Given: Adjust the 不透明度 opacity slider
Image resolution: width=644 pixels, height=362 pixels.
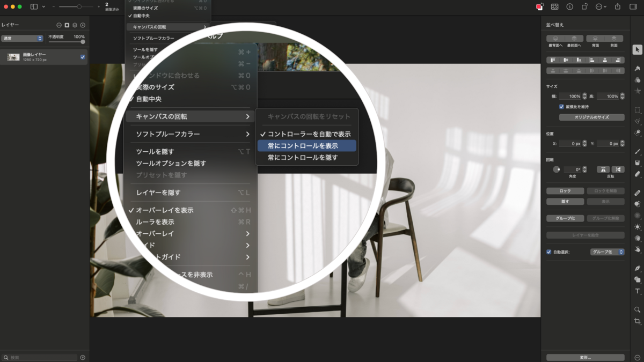Looking at the screenshot, I should tap(67, 42).
